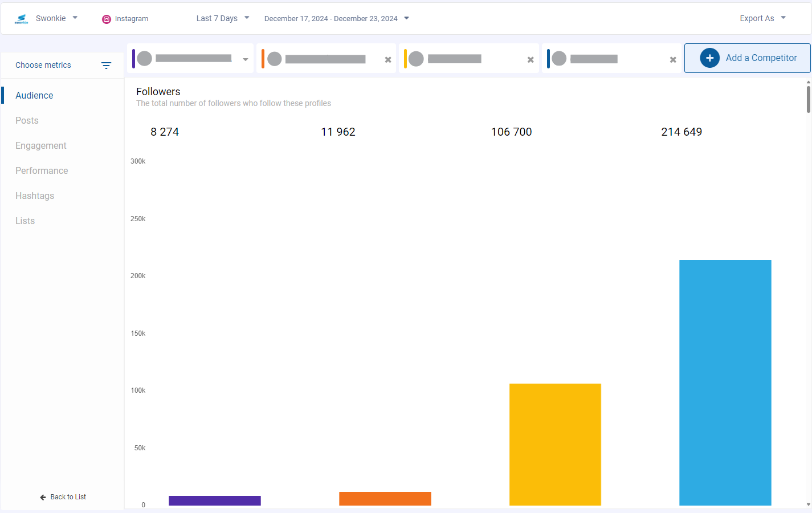Click the 100k axis label
Viewport: 812px width, 513px height.
138,390
